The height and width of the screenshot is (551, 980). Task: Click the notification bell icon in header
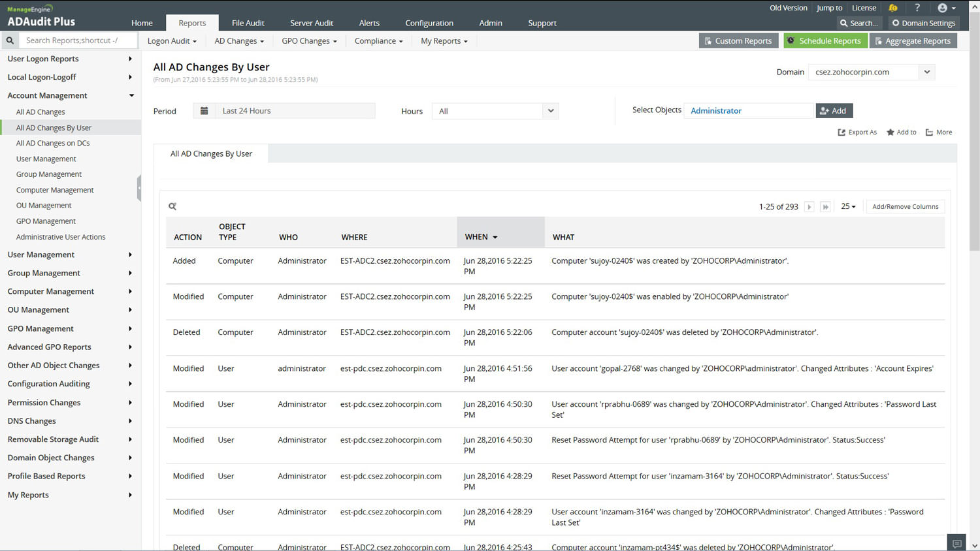tap(892, 8)
